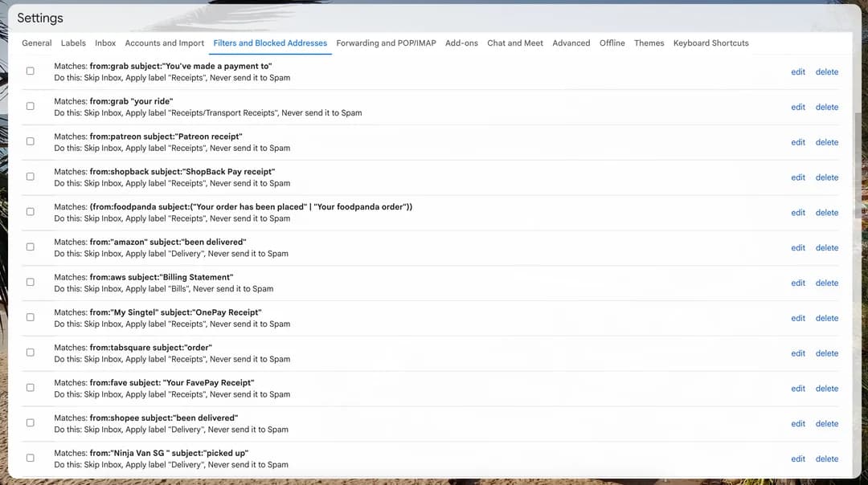Check the Patreon receipt filter checkbox

(x=30, y=141)
